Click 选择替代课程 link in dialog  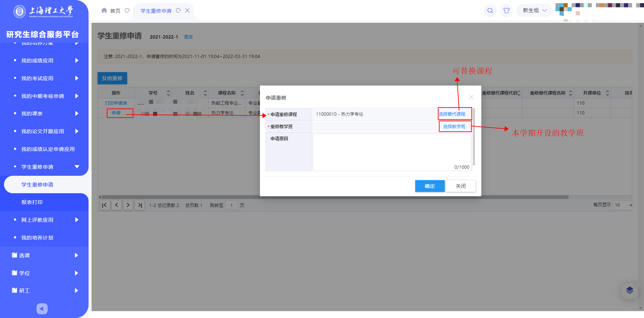(x=452, y=114)
